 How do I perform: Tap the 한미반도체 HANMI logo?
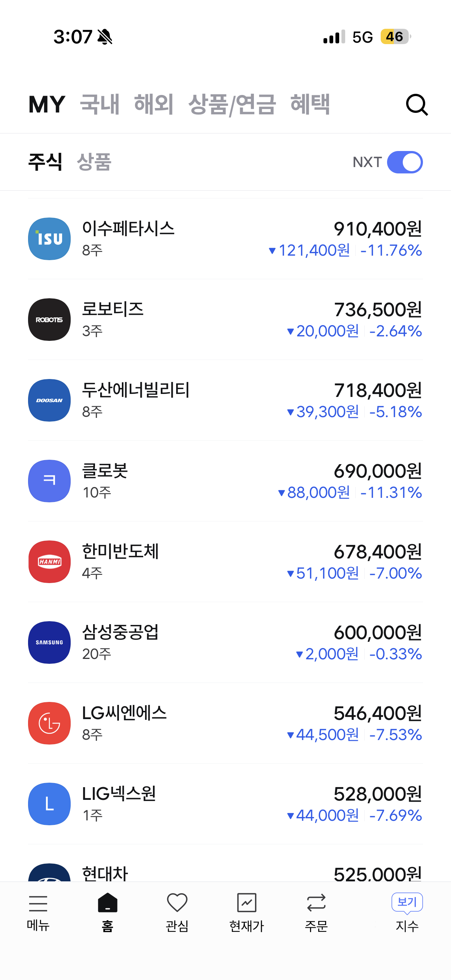click(x=49, y=561)
